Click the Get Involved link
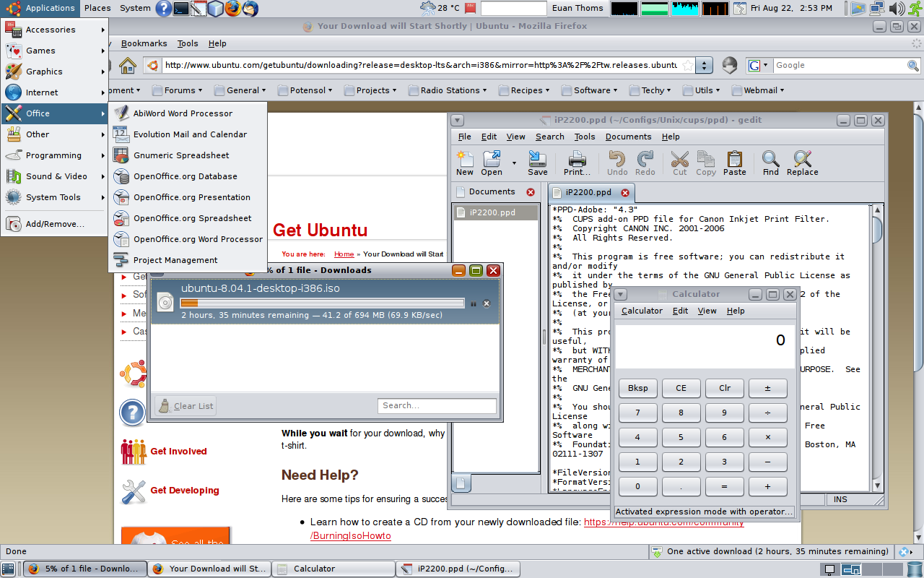 point(178,452)
